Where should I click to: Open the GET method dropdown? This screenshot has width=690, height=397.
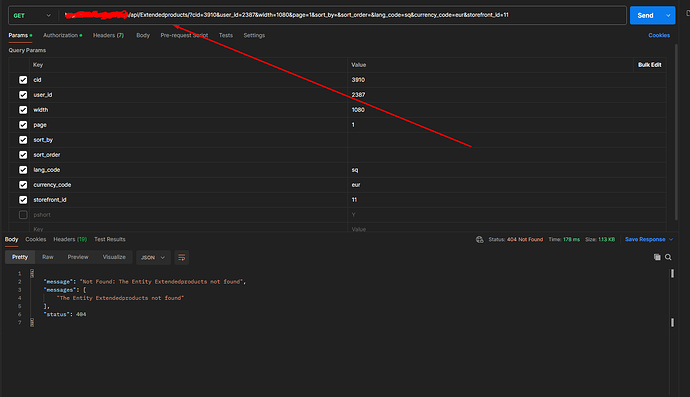tap(32, 15)
